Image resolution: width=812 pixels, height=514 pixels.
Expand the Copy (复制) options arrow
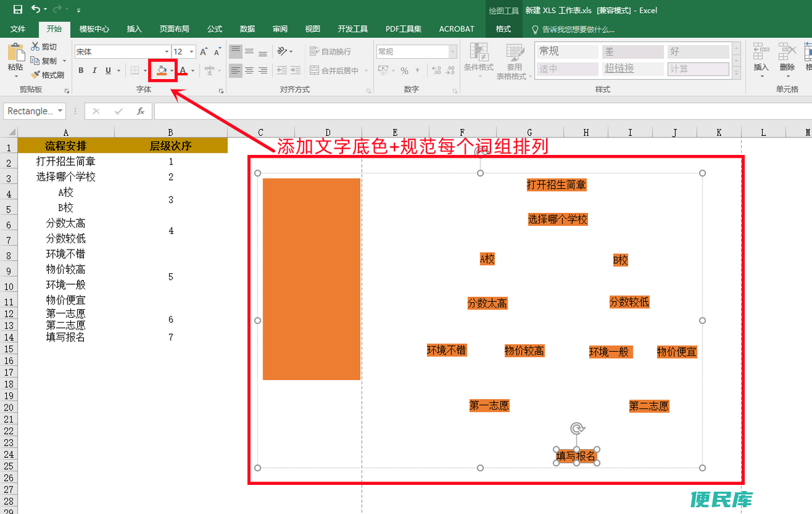point(64,61)
